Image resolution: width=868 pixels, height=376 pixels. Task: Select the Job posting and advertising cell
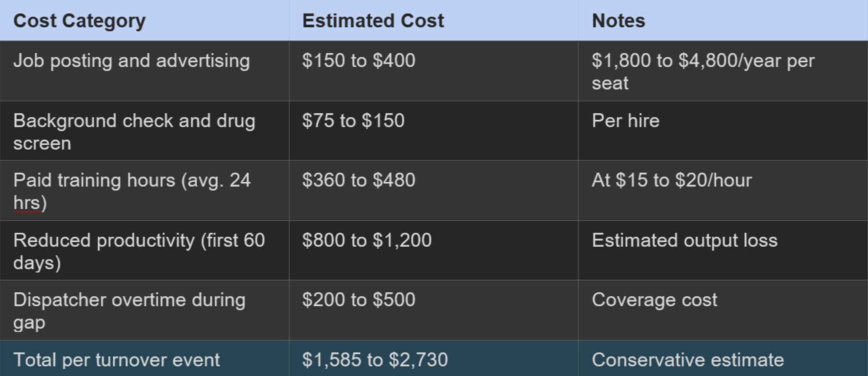click(x=132, y=61)
